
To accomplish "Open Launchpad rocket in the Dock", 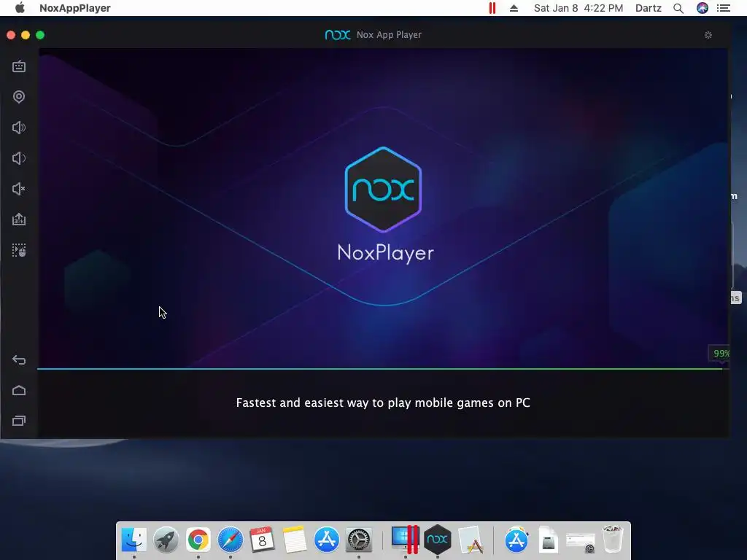I will (166, 540).
